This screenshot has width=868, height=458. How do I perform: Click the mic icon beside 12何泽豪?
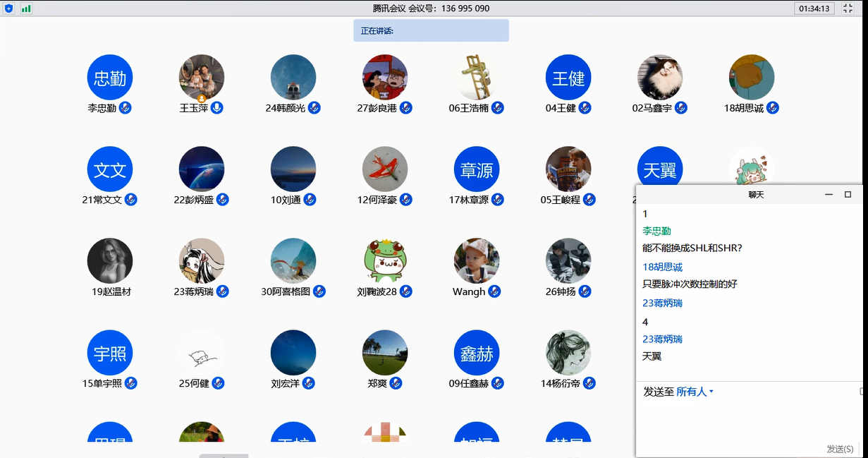tap(406, 200)
